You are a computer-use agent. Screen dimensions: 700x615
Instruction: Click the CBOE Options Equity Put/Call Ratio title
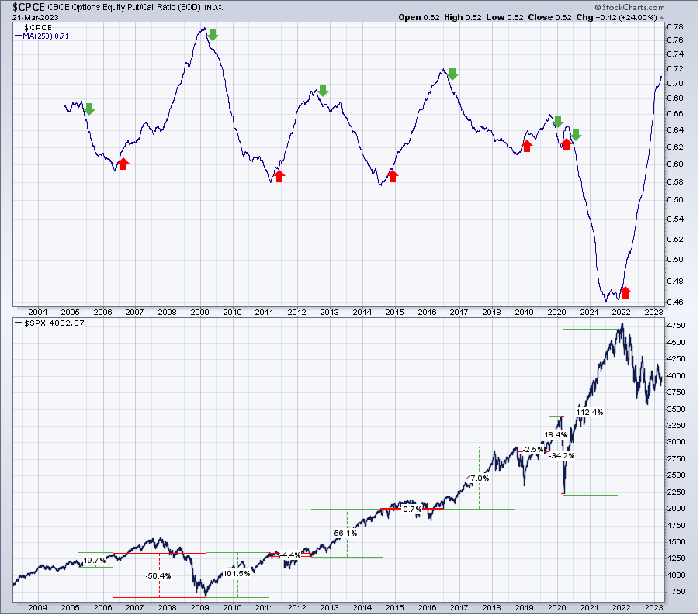point(124,8)
